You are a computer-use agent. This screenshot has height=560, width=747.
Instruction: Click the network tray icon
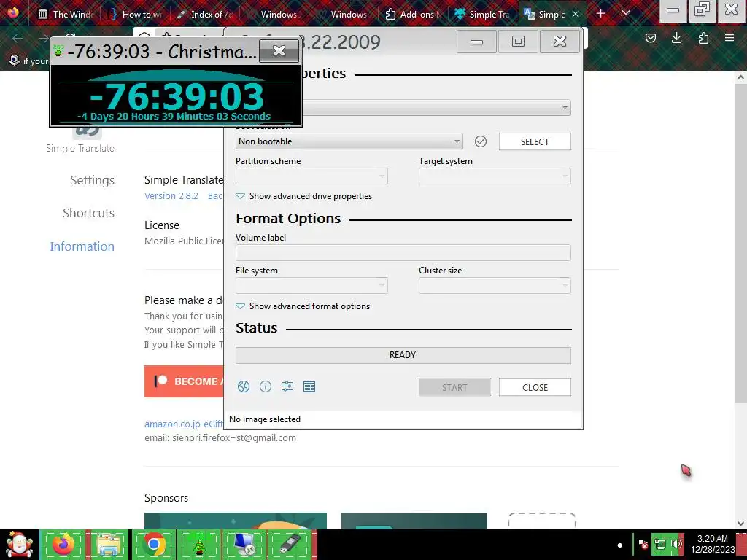click(659, 544)
